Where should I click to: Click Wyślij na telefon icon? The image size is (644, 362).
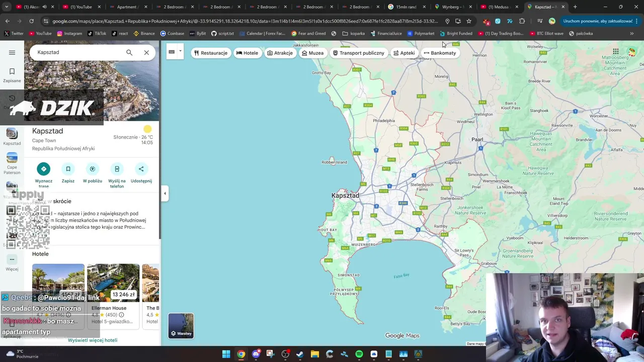(x=117, y=169)
